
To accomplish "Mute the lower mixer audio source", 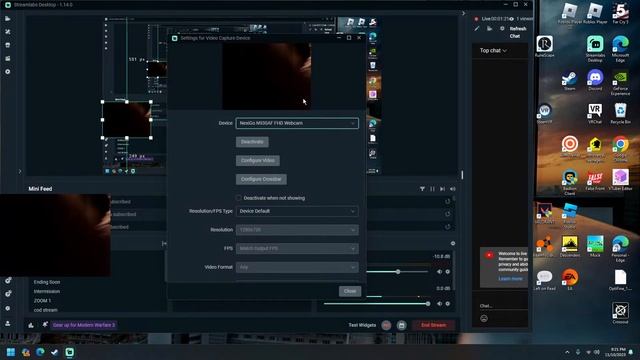I will pos(440,304).
